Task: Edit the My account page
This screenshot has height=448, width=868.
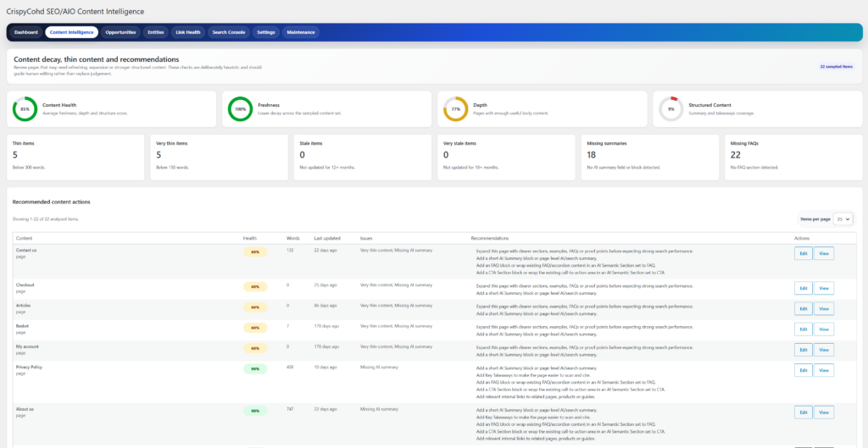Action: 804,350
